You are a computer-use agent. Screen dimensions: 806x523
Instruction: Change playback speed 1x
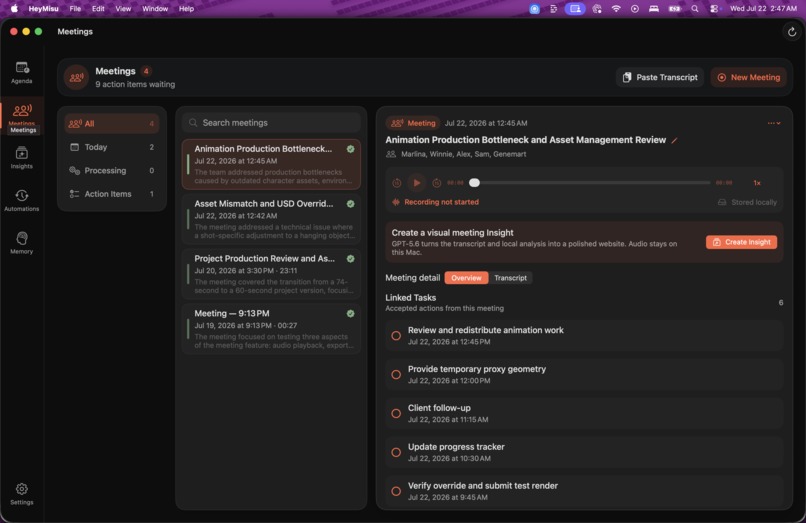[x=757, y=183]
